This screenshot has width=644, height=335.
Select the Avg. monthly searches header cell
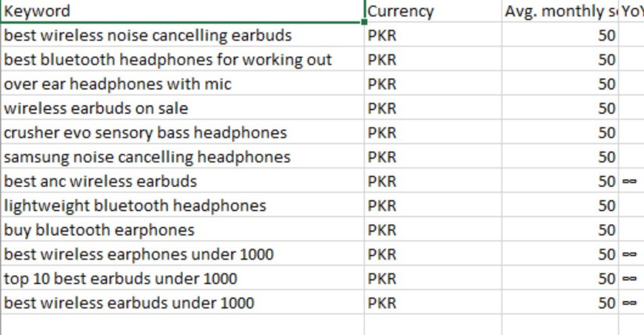[560, 11]
